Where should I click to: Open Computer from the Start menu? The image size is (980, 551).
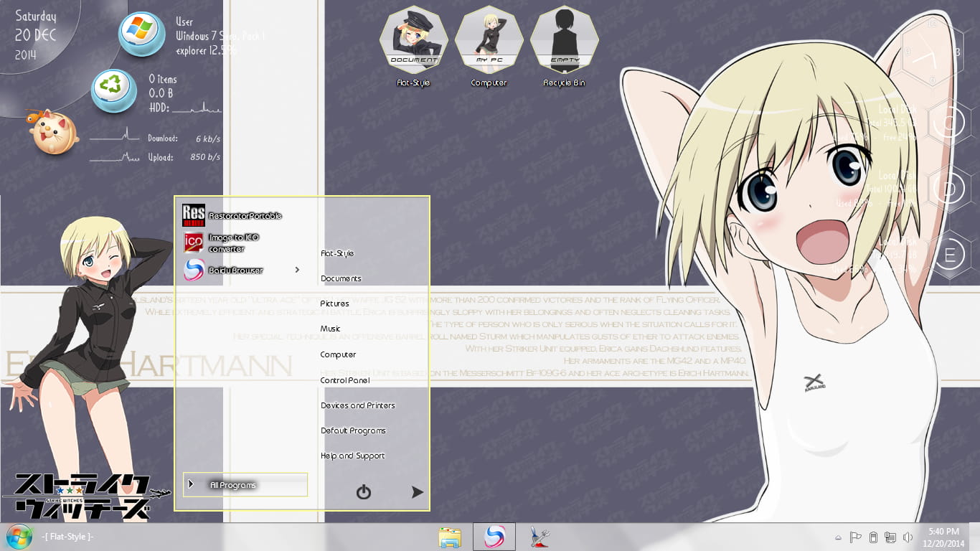[x=338, y=354]
